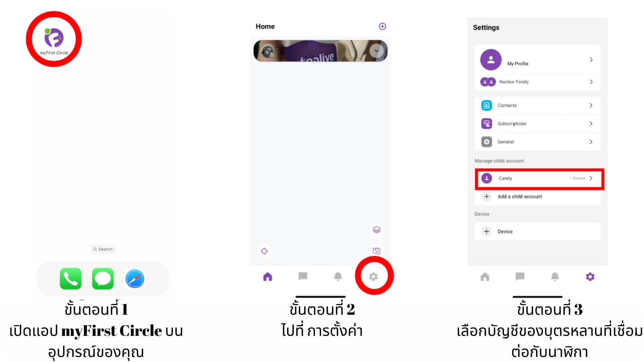Switch to the settings gear tab
Screen dimensions: 644x362
coord(373,277)
